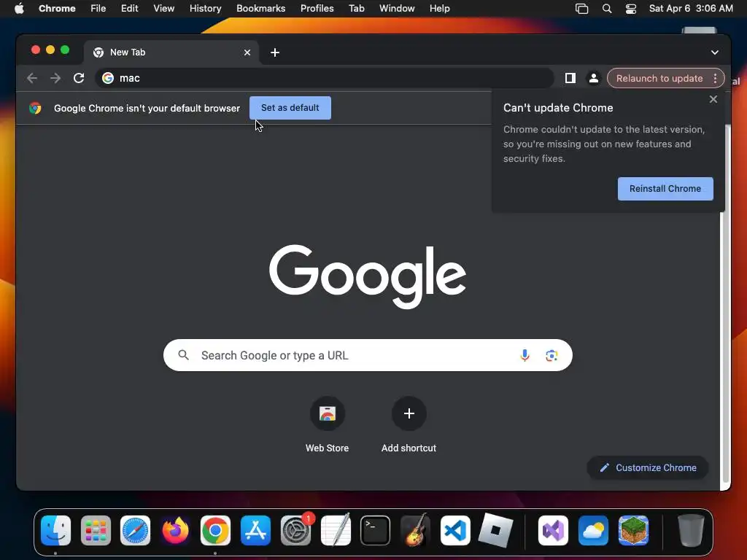
Task: Open the App Store from the dock
Action: 255,531
